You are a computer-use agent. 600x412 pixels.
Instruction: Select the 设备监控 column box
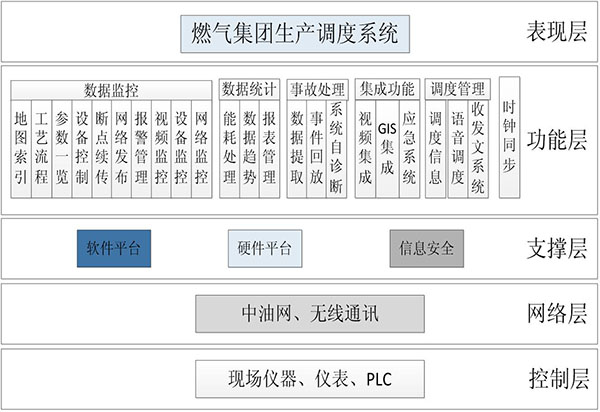click(181, 149)
